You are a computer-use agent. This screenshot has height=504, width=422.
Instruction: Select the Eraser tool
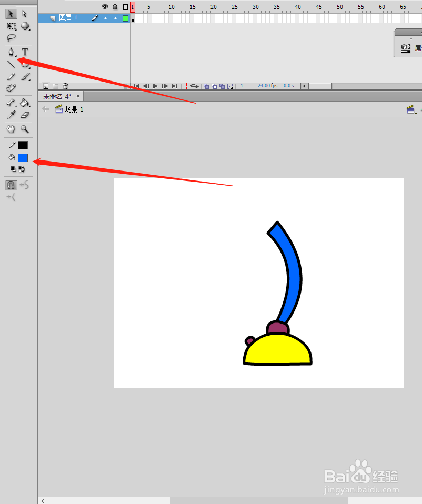pyautogui.click(x=25, y=115)
